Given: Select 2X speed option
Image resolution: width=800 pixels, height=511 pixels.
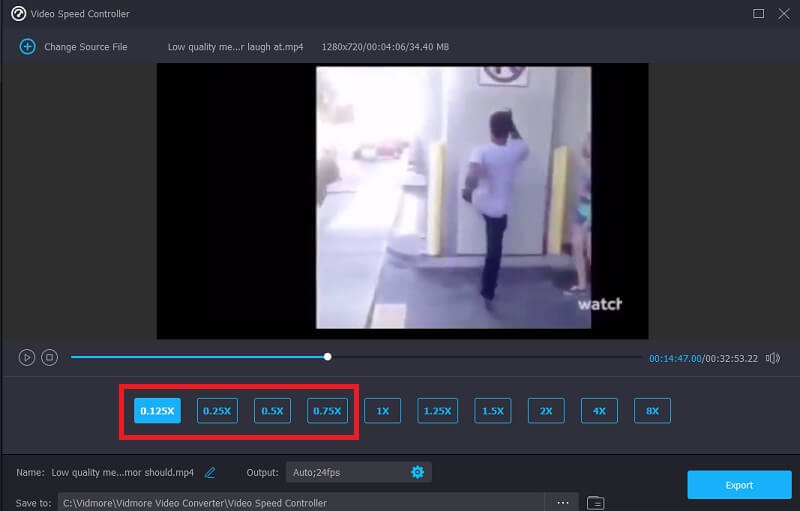Looking at the screenshot, I should tap(546, 410).
